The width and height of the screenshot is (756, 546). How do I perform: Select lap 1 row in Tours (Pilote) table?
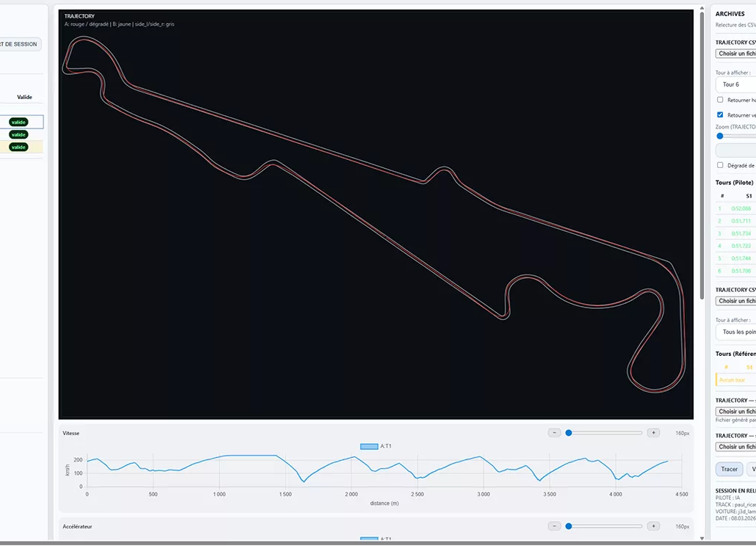(735, 208)
